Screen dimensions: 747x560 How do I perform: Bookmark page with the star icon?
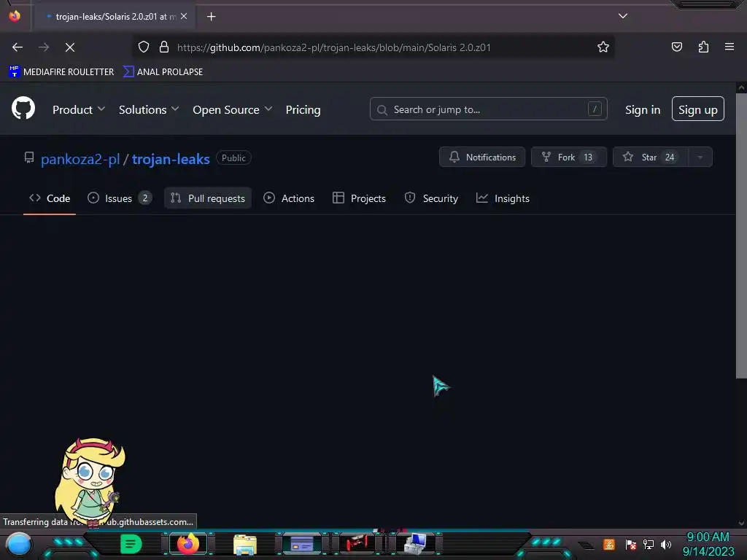pyautogui.click(x=603, y=47)
